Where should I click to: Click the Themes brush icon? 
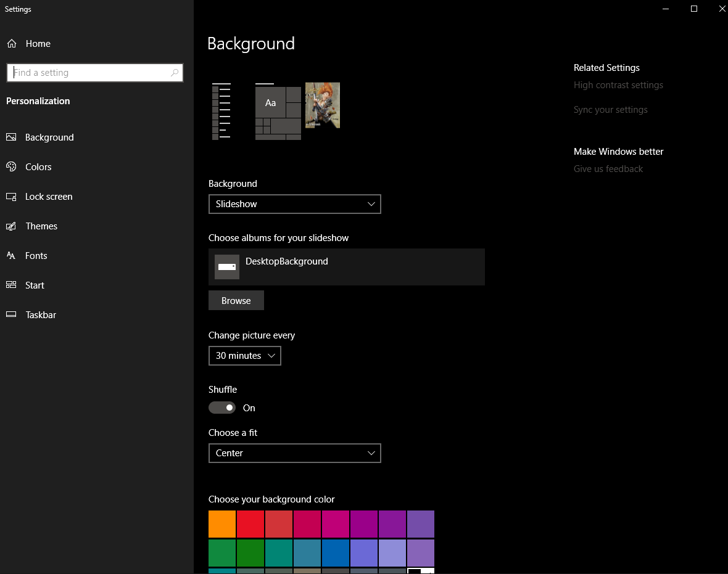click(11, 226)
